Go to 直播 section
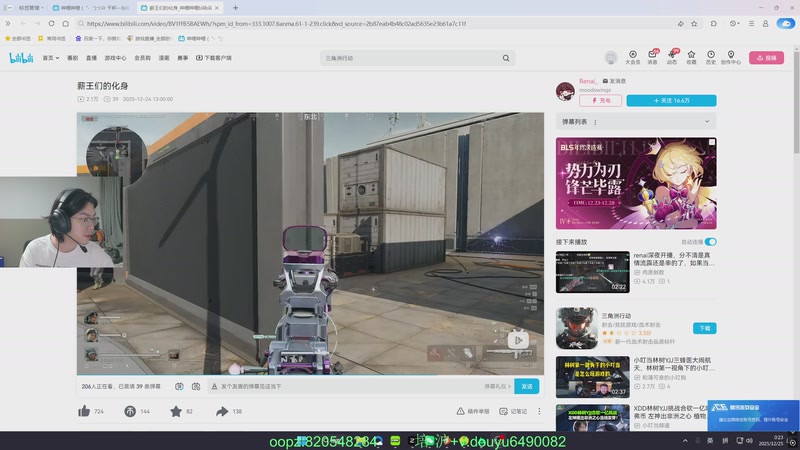Screen dimensions: 800x450 (x=91, y=58)
